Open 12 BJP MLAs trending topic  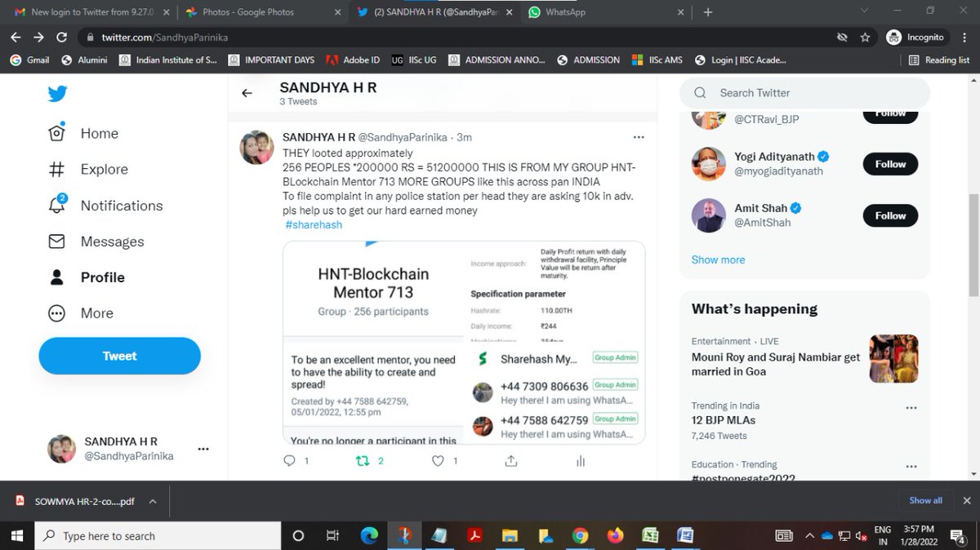click(x=724, y=420)
